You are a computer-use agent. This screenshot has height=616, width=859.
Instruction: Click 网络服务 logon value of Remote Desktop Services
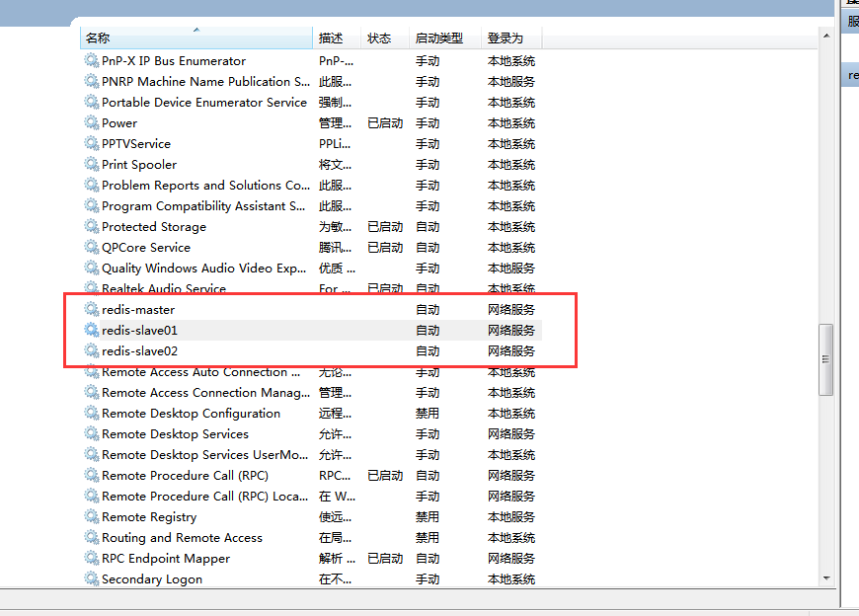[x=511, y=433]
